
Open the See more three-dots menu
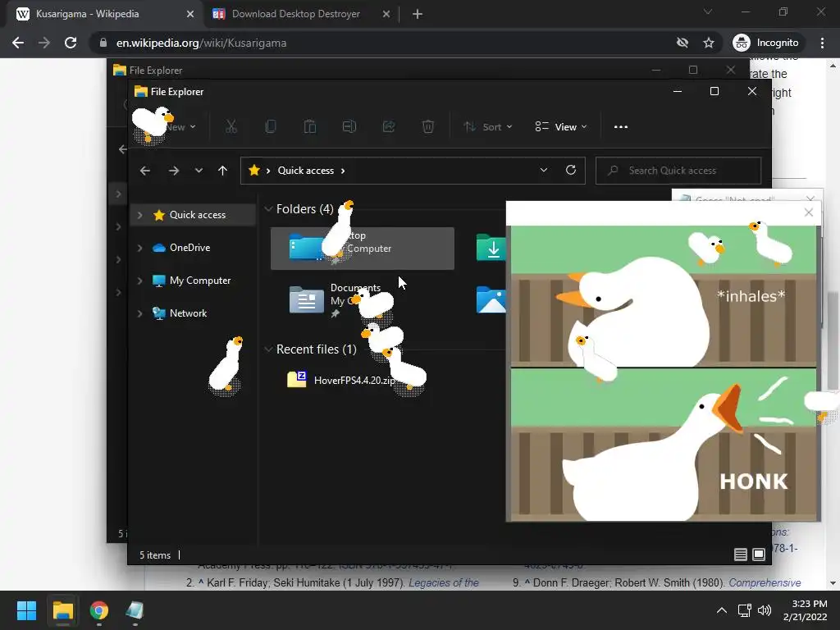click(621, 127)
